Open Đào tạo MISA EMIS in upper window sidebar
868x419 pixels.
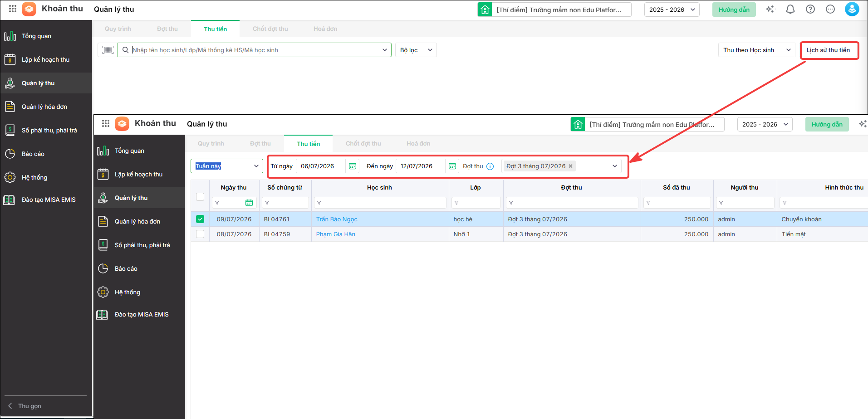pos(46,200)
